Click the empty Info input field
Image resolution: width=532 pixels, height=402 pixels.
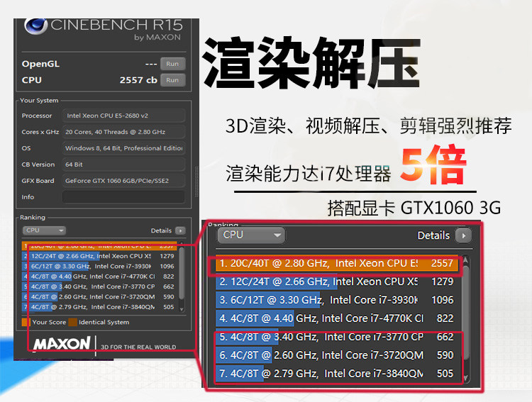[x=123, y=197]
